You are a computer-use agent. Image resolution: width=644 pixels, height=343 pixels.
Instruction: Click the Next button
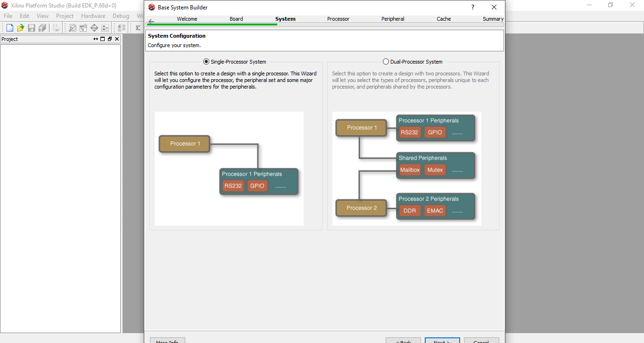point(442,340)
